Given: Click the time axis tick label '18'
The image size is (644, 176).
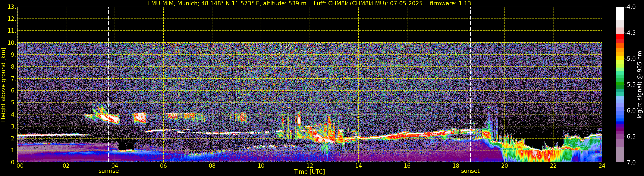Looking at the screenshot, I should pyautogui.click(x=456, y=166).
